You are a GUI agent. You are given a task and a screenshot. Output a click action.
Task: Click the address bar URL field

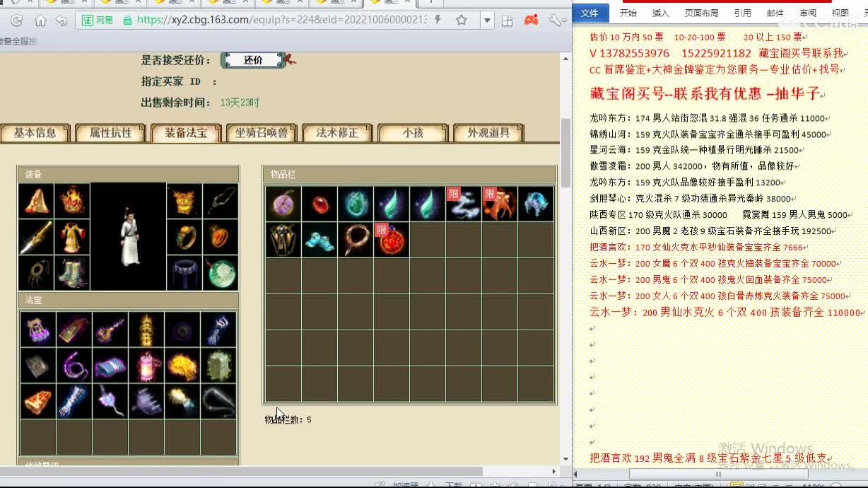[282, 21]
